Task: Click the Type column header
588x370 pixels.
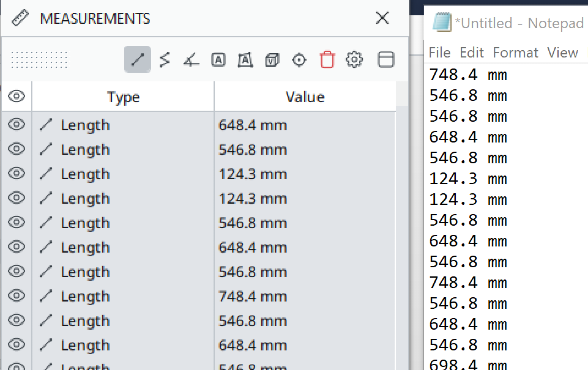Action: click(123, 96)
